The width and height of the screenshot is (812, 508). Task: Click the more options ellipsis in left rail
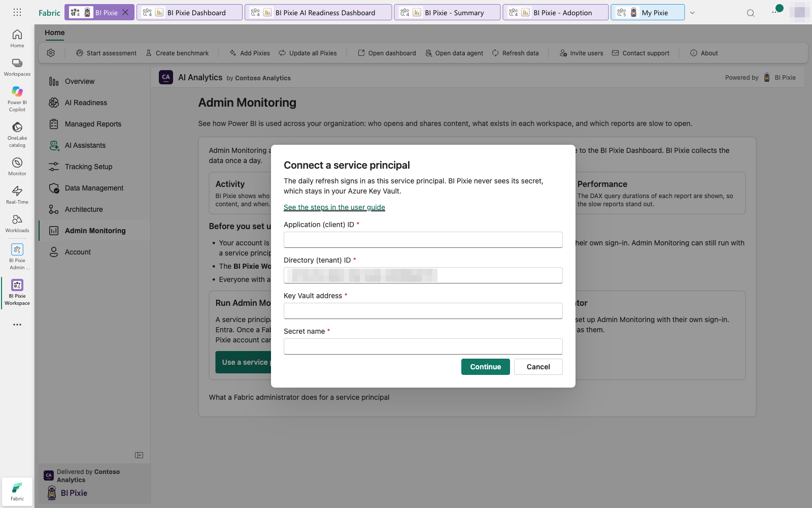pos(17,325)
